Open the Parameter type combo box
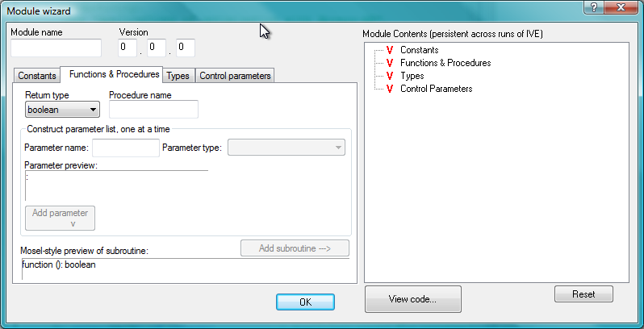644x329 pixels. (286, 148)
